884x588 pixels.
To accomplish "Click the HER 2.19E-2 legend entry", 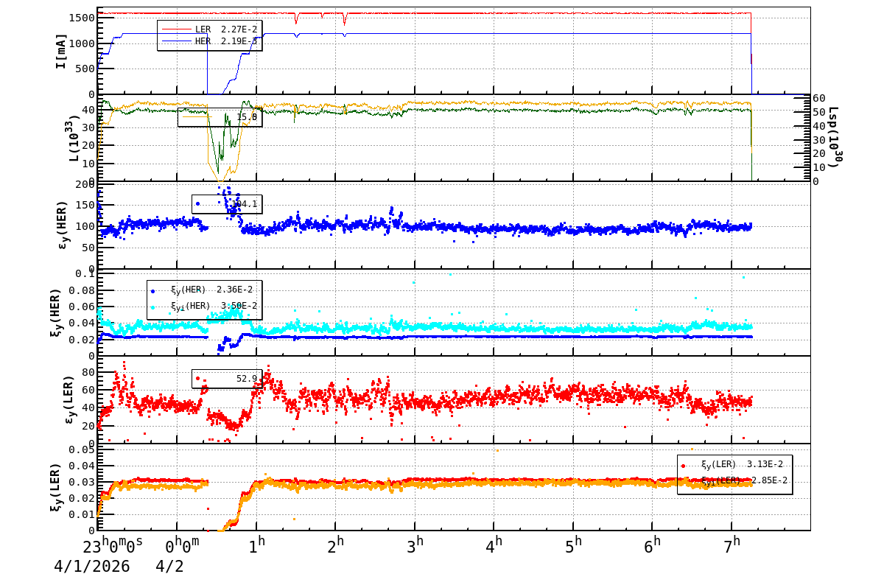I will tap(209, 41).
